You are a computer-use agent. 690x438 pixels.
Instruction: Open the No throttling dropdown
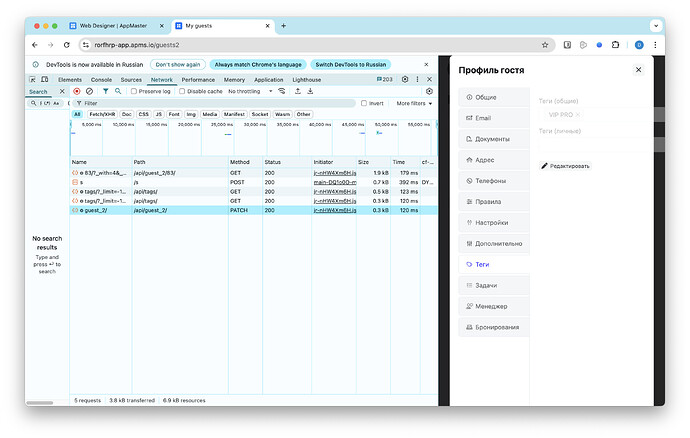point(250,91)
